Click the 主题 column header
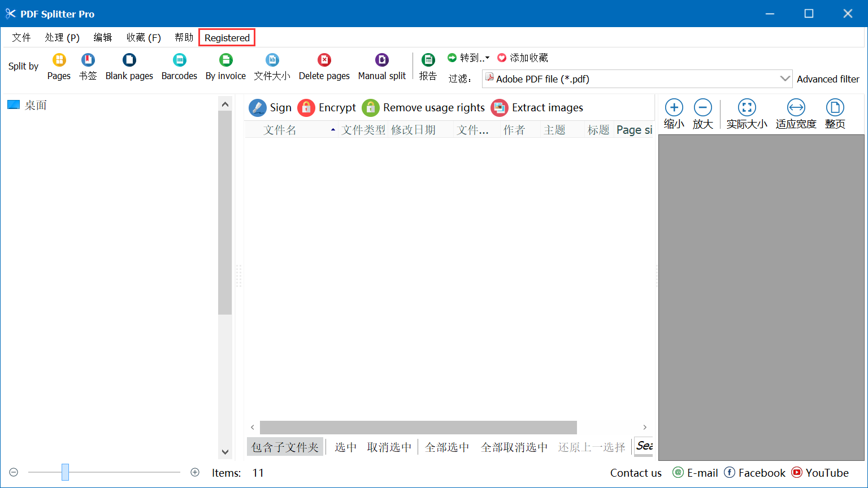Screen dimensions: 868x488 pos(562,130)
